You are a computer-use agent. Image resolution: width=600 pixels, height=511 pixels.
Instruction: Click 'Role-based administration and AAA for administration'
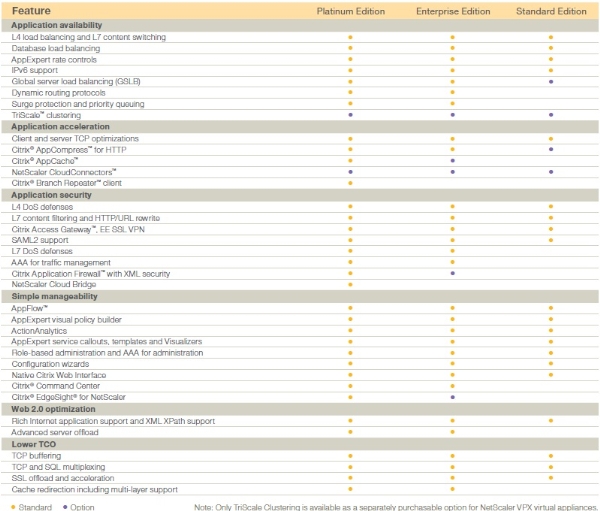(x=107, y=353)
